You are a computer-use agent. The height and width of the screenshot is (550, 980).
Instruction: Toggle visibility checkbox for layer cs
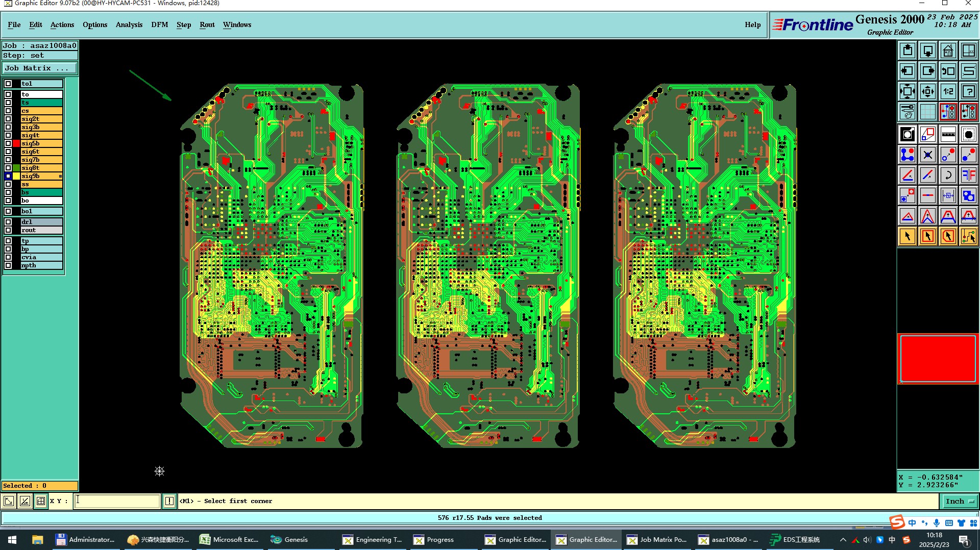[8, 111]
